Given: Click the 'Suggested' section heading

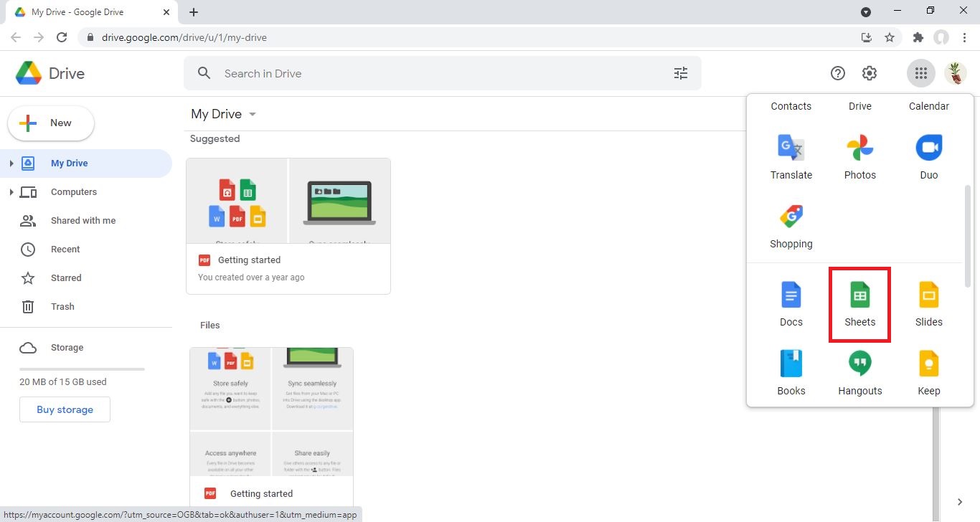Looking at the screenshot, I should point(215,139).
